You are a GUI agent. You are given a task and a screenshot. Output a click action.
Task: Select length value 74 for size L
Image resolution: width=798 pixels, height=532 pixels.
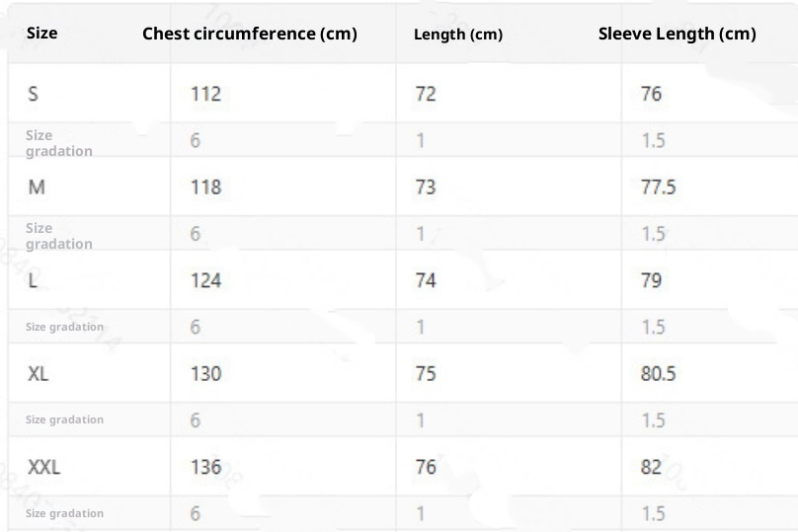(426, 280)
